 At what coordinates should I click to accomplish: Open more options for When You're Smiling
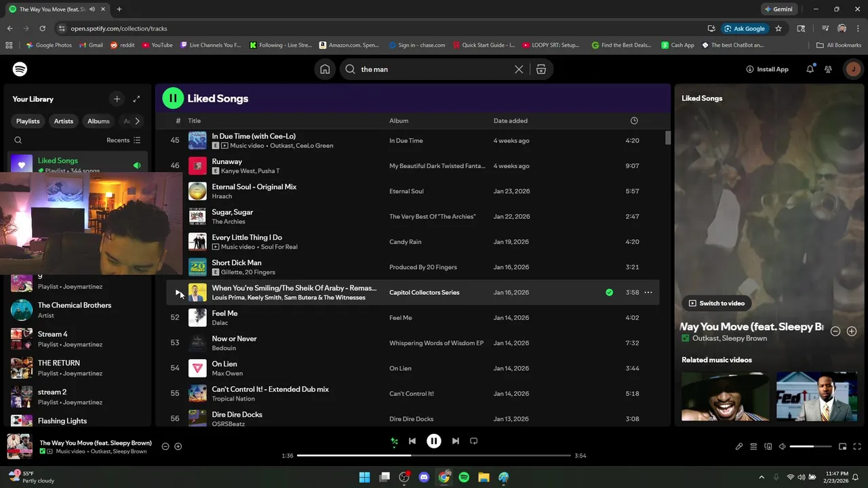[648, 292]
